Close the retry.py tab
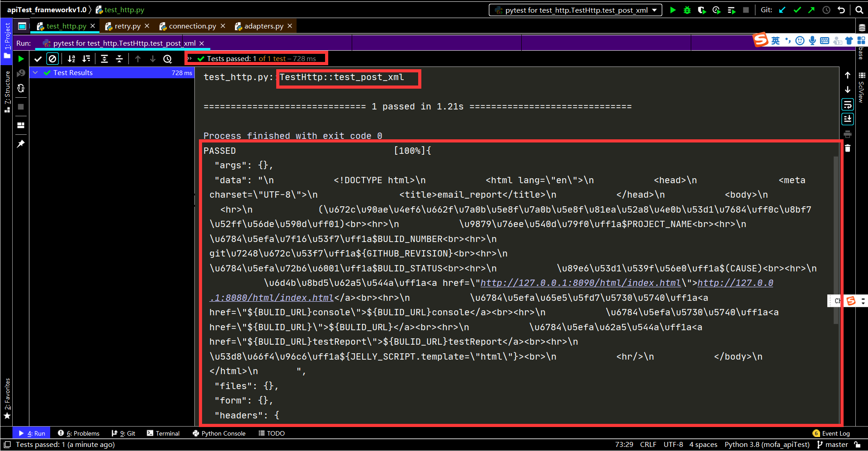 click(147, 26)
